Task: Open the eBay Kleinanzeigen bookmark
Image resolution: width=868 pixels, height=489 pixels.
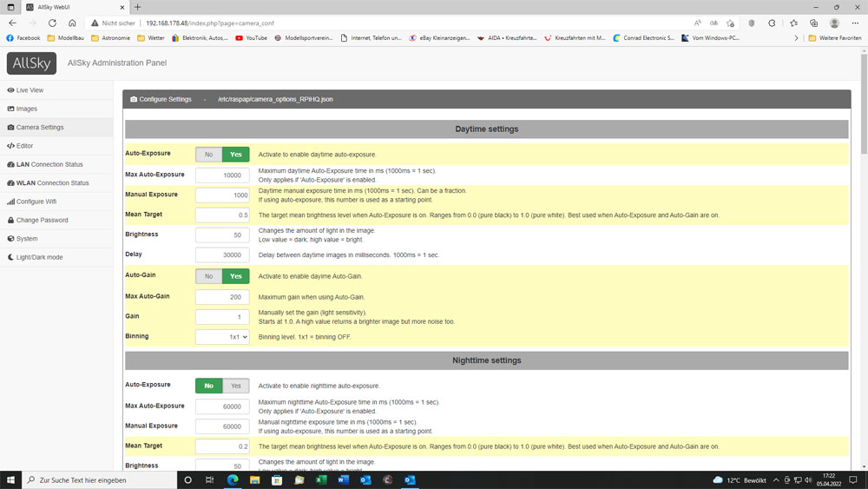Action: [439, 38]
